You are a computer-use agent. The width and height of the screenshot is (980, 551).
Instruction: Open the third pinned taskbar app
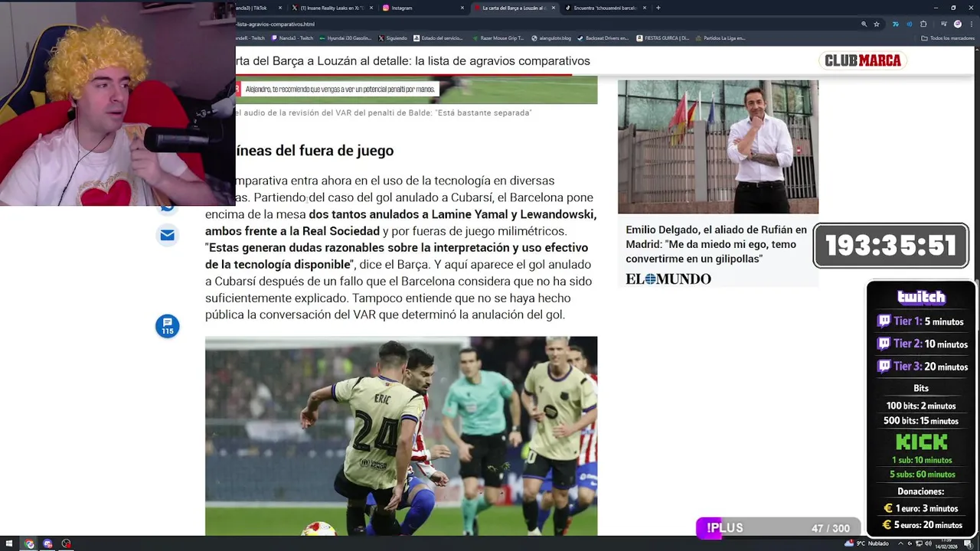tap(66, 544)
